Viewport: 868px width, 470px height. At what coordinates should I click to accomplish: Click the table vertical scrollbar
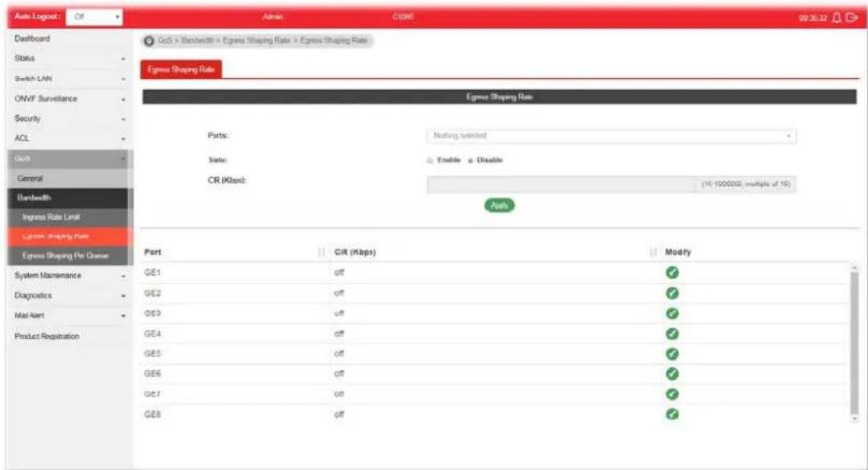pos(854,342)
